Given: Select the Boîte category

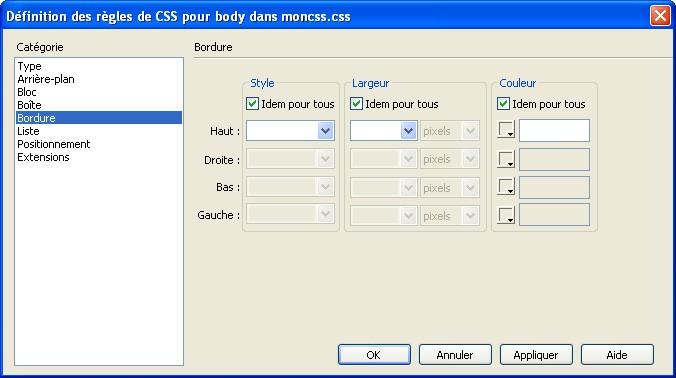Looking at the screenshot, I should pos(99,105).
